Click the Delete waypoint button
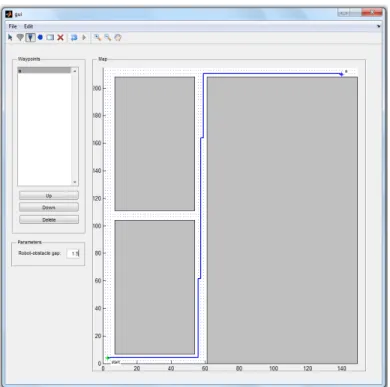This screenshot has height=387, width=390. coord(49,220)
